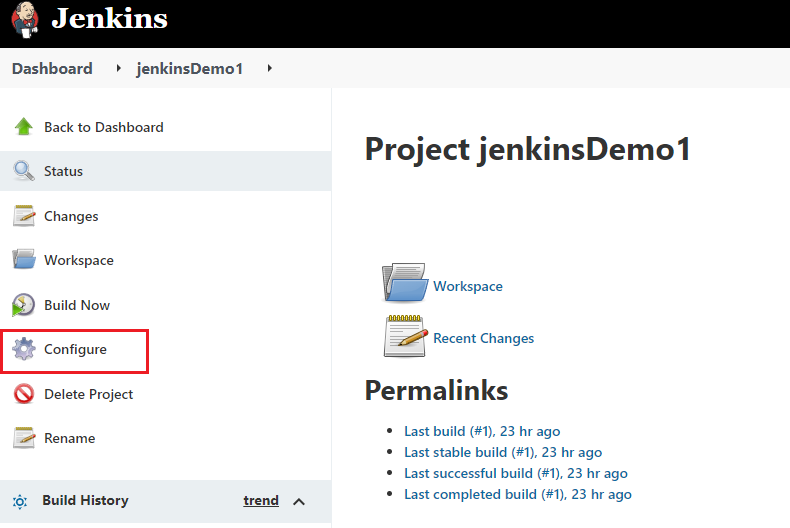The width and height of the screenshot is (790, 528).
Task: Click the Jenkins butler logo
Action: pyautogui.click(x=25, y=20)
